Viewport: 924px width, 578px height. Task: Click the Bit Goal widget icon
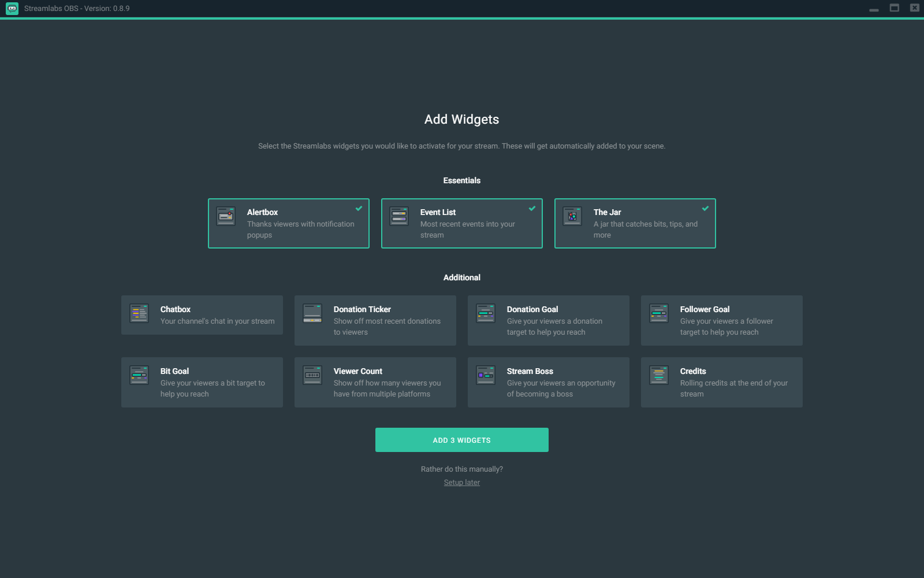(x=139, y=375)
